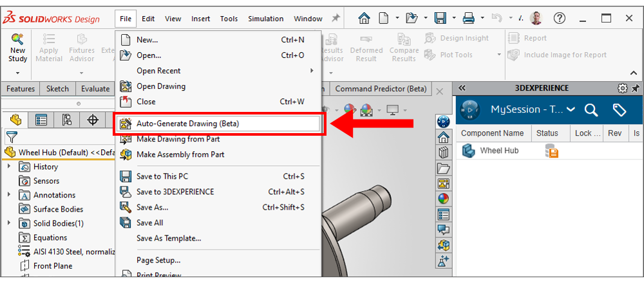The height and width of the screenshot is (283, 644).
Task: Click the compass play button in MySession header
Action: tap(469, 110)
